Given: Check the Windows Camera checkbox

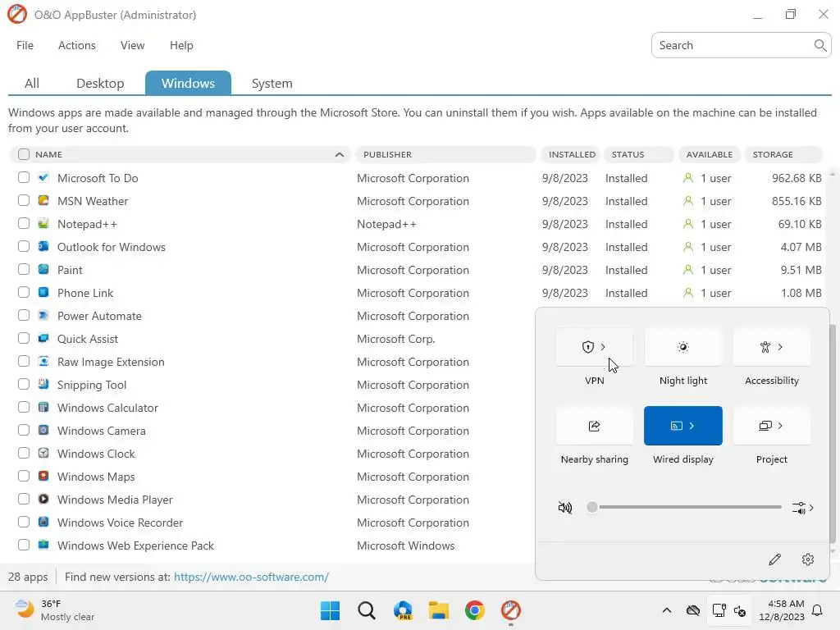Looking at the screenshot, I should [24, 430].
